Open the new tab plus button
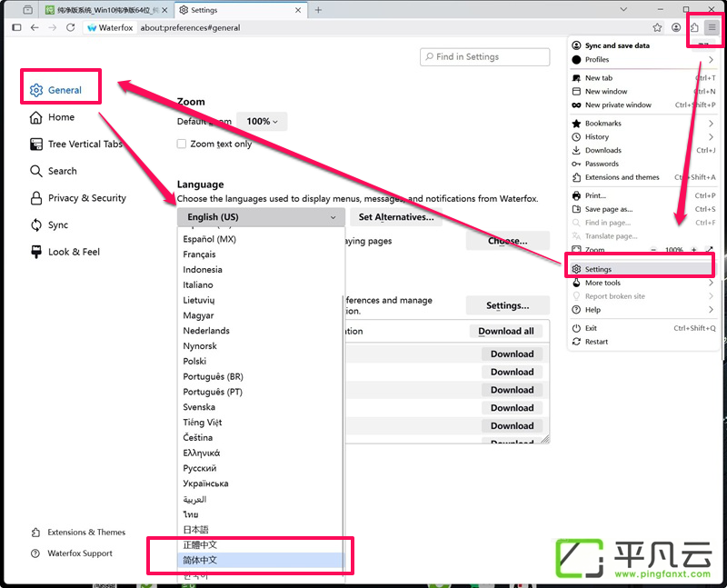727x588 pixels. click(x=318, y=10)
